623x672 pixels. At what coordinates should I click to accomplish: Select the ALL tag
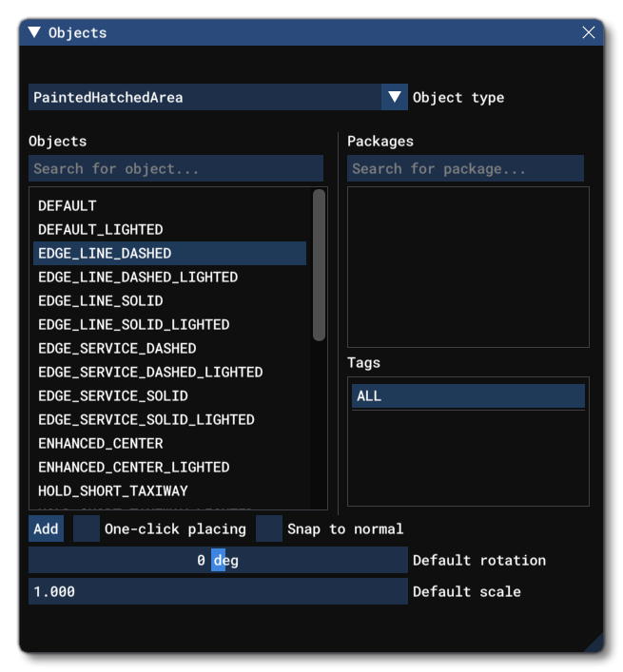pos(467,396)
